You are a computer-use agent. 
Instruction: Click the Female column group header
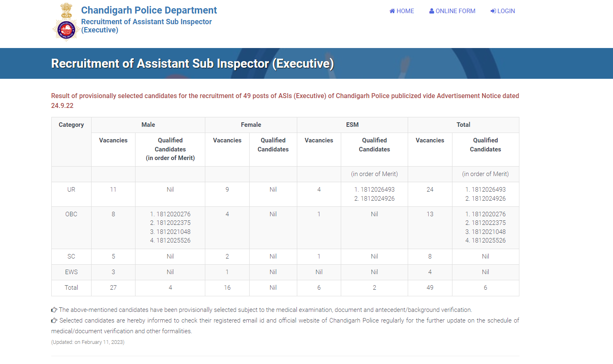tap(251, 125)
